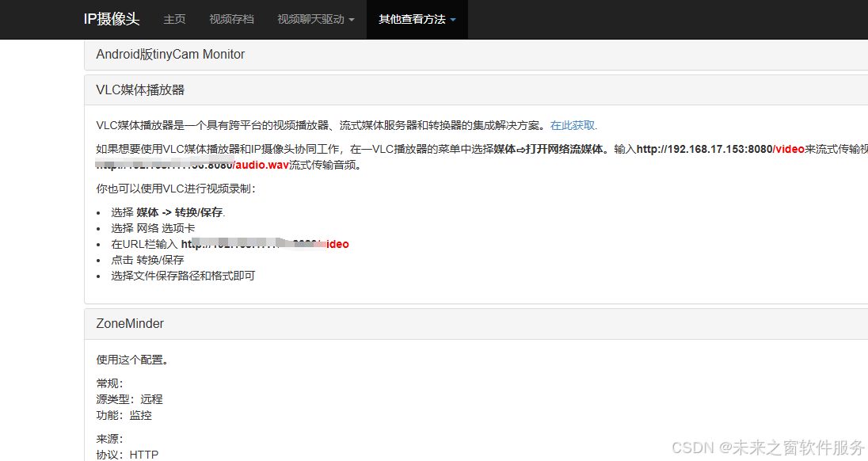Viewport: 868px width, 461px height.
Task: Follow the 在此获取 download link
Action: click(x=573, y=126)
